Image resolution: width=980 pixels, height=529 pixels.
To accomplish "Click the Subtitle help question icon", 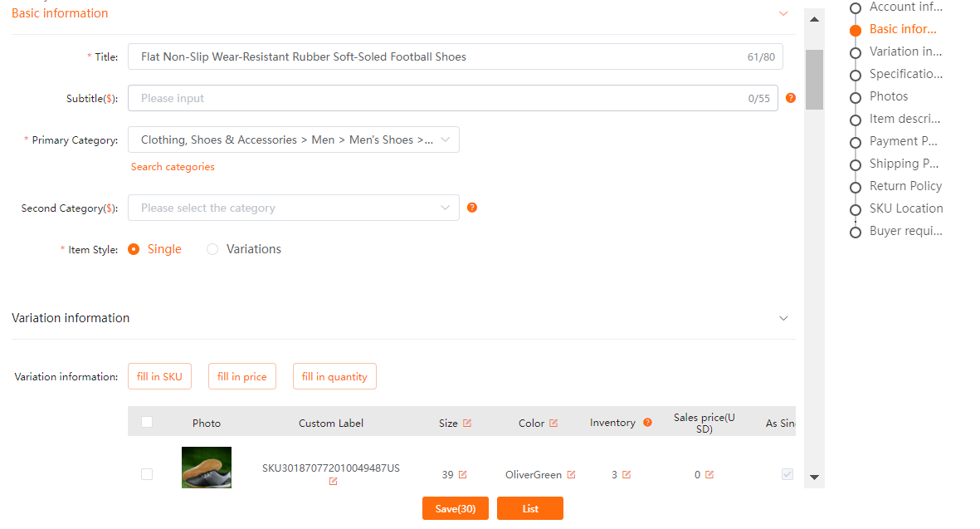I will click(x=790, y=98).
